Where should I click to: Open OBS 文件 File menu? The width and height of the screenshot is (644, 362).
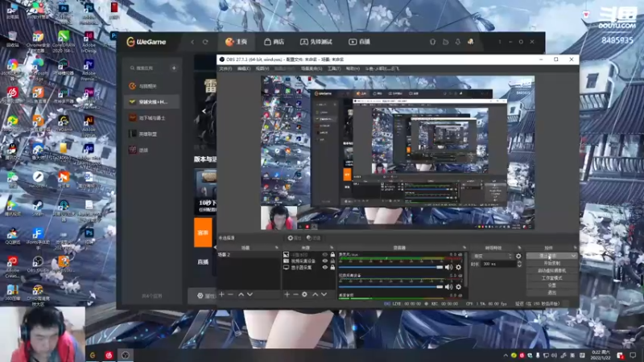(225, 68)
